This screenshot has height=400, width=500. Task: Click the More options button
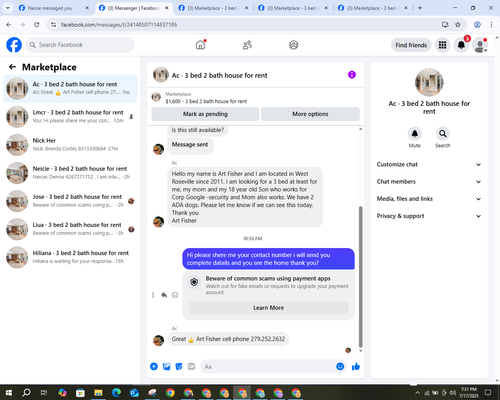[x=310, y=114]
